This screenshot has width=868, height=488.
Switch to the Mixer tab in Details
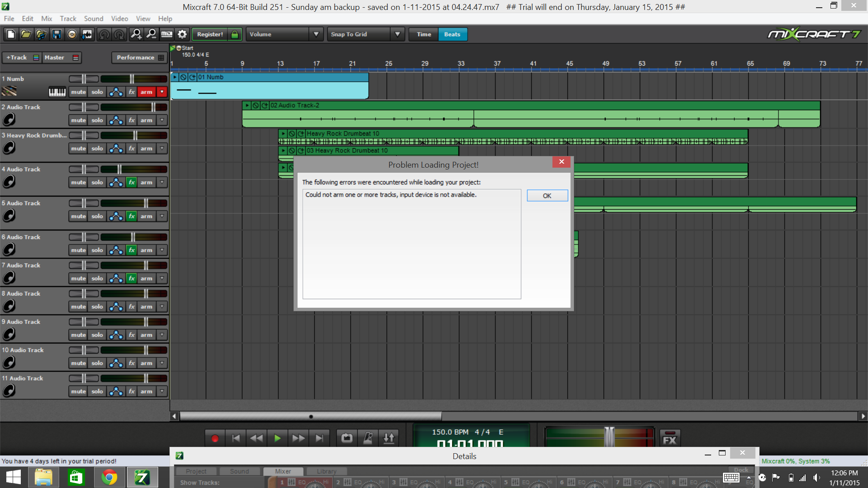[x=283, y=471]
